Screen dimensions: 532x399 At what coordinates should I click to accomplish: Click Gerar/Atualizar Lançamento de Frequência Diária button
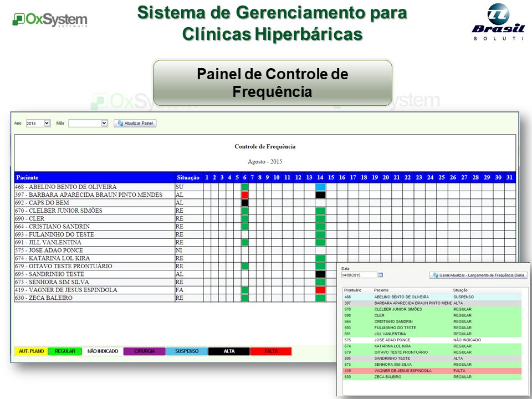(479, 275)
